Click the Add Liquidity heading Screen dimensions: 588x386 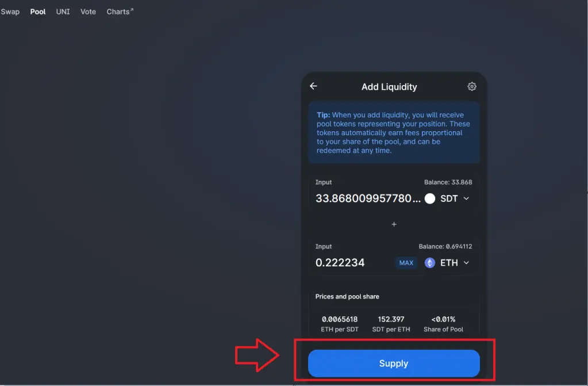pyautogui.click(x=389, y=87)
